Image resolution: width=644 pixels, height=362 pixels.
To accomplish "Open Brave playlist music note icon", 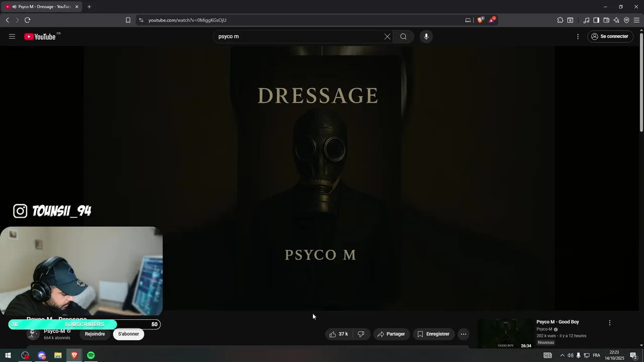I will click(586, 20).
